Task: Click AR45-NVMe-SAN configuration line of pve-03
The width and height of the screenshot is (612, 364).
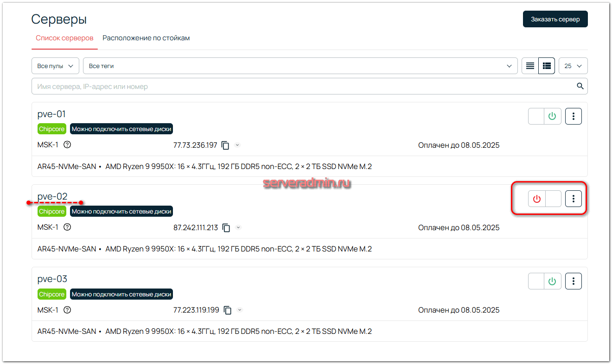Action: [x=204, y=331]
